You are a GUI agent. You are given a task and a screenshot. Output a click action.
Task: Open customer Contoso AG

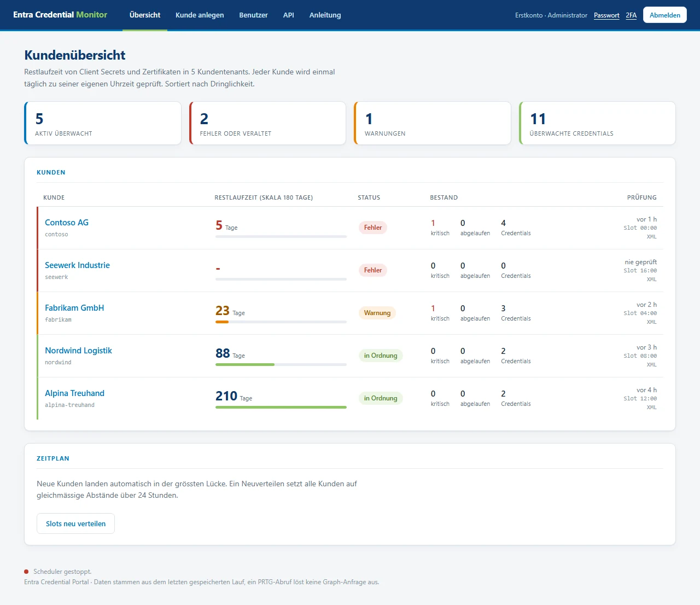pos(67,223)
